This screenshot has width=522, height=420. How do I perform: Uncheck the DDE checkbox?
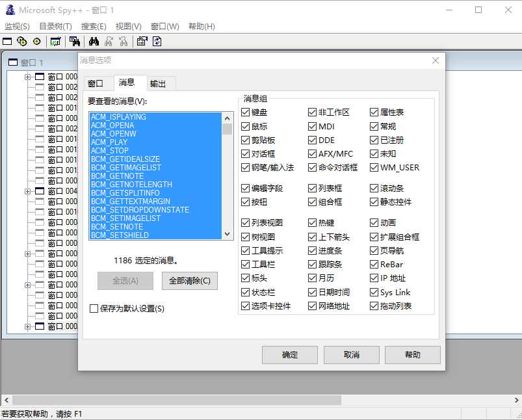(x=312, y=140)
